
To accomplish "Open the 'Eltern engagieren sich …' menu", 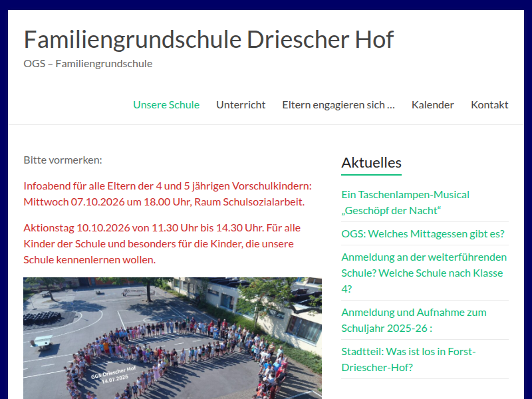I will [x=338, y=105].
